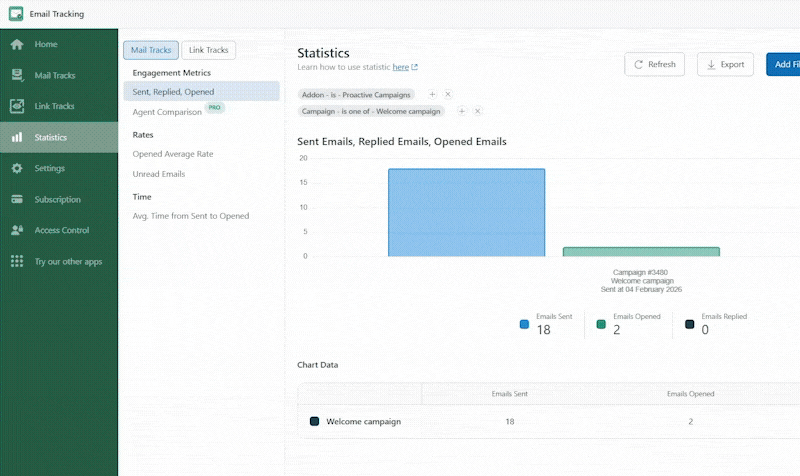Click Welcome campaign row name
Viewport: 800px width, 476px height.
tap(364, 421)
